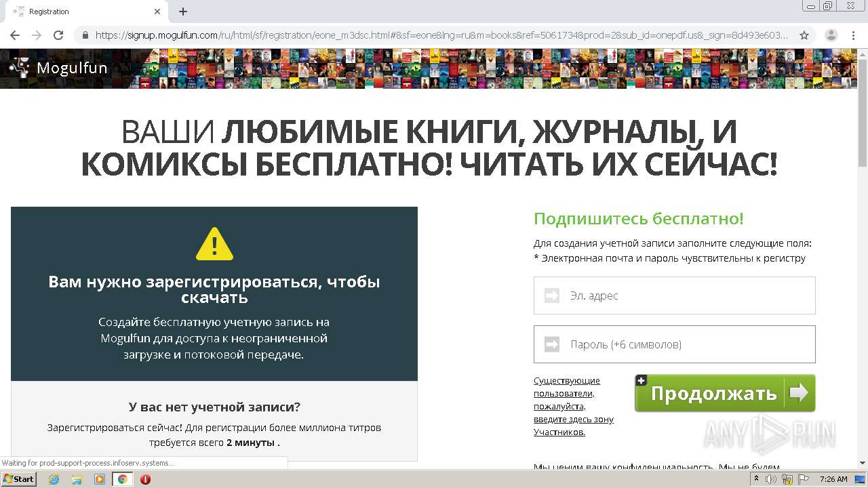The image size is (868, 488).
Task: Bookmark this page with the star icon
Action: tap(804, 35)
